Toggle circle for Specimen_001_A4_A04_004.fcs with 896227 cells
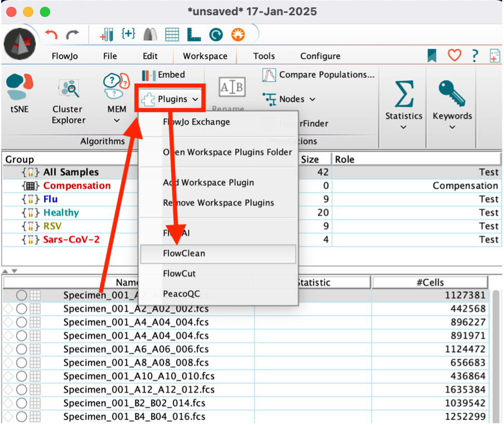The width and height of the screenshot is (504, 425). click(22, 322)
